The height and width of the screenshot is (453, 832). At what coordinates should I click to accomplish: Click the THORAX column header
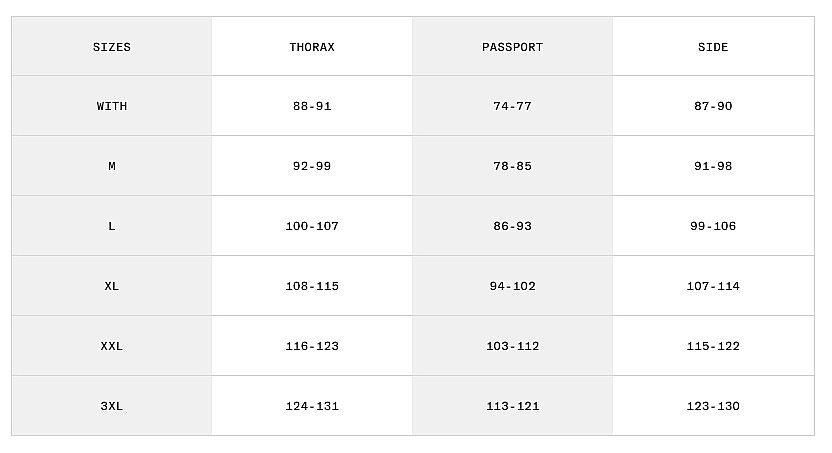click(x=312, y=47)
